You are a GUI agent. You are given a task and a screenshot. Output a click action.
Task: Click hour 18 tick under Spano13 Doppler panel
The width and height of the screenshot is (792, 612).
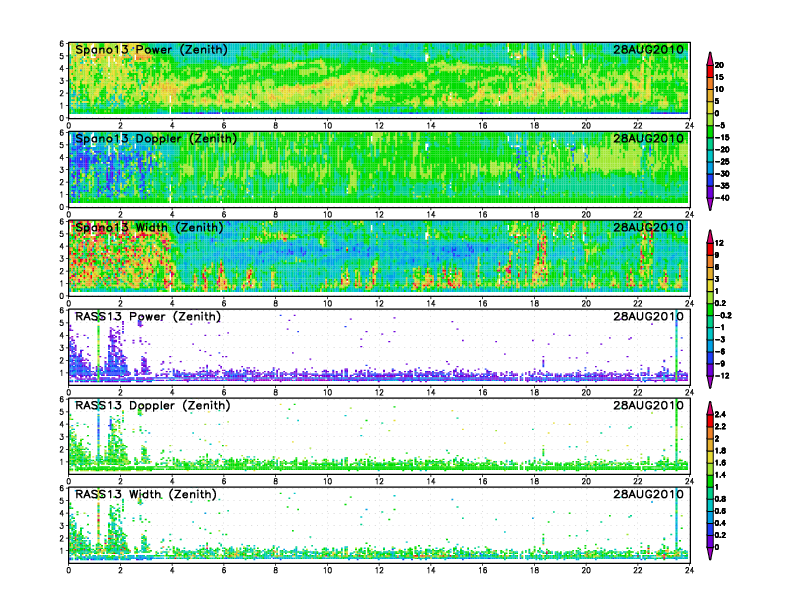[534, 215]
